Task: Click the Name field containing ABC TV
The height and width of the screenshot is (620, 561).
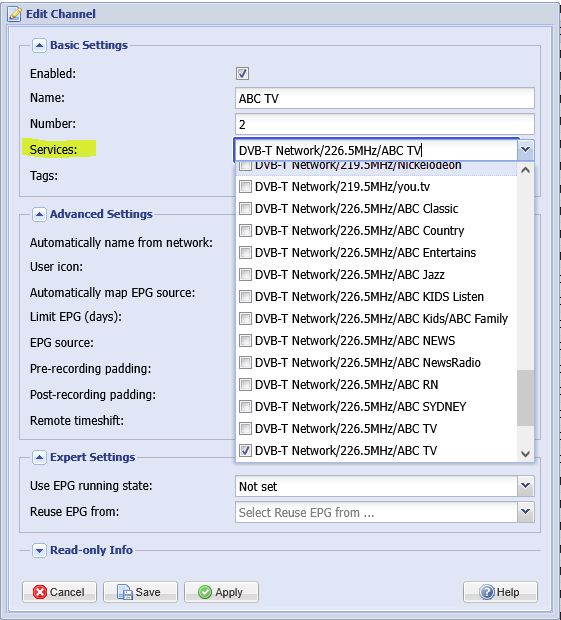Action: pos(385,98)
